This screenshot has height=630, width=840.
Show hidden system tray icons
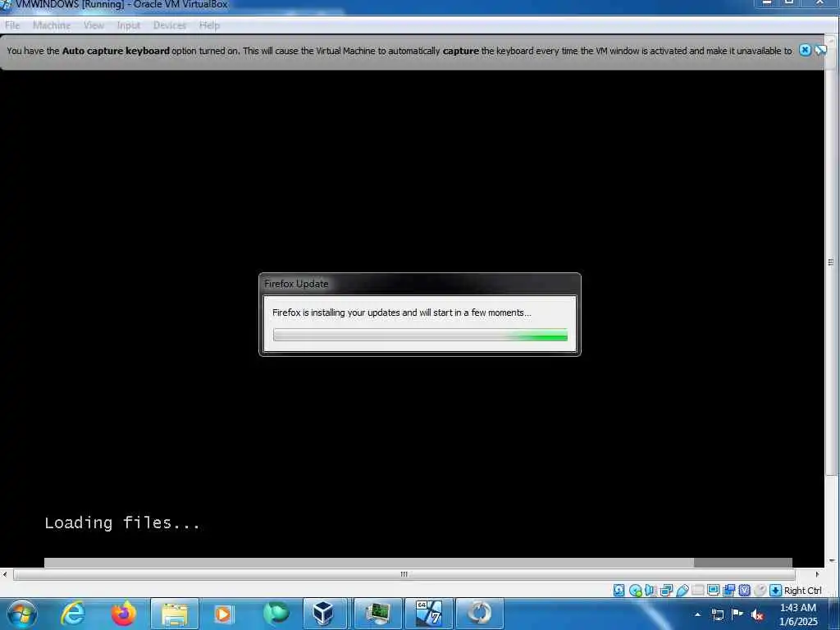(697, 614)
